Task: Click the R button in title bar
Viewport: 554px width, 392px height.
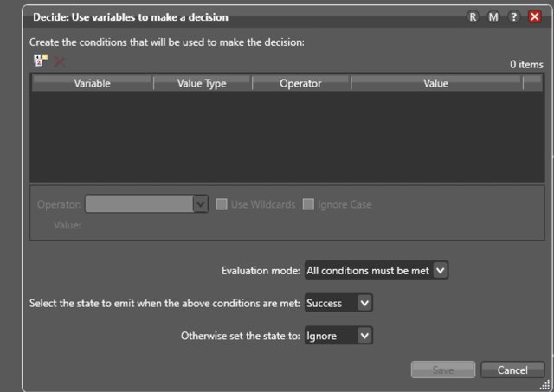Action: 473,16
